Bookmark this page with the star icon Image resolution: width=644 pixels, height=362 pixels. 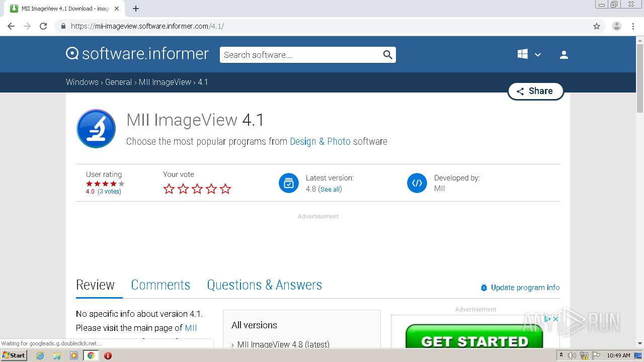click(x=597, y=26)
